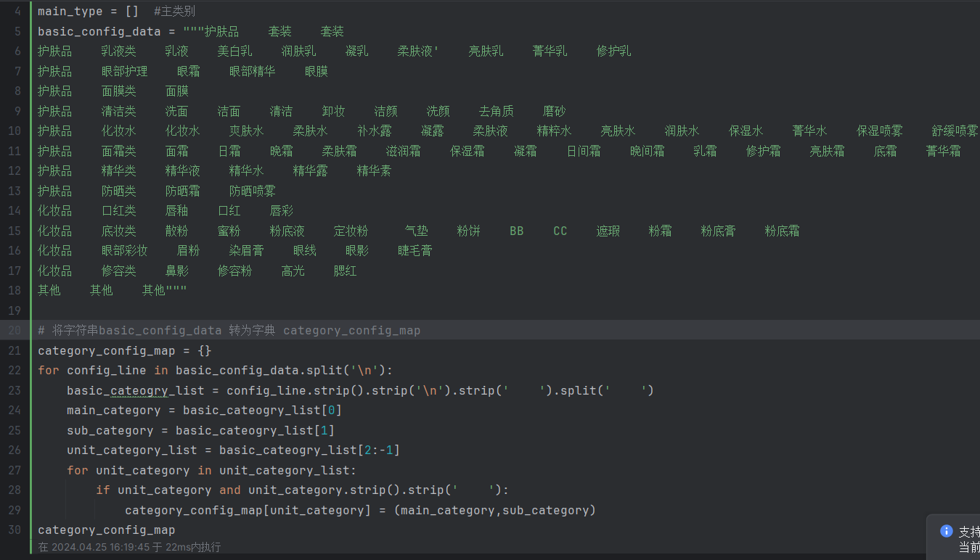
Task: Click the 'for' keyword on line 22
Action: pos(48,371)
